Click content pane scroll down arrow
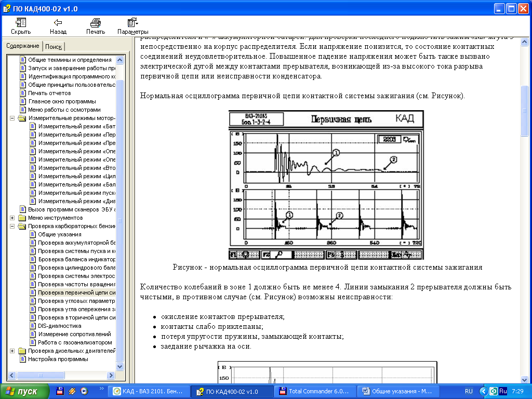 (x=524, y=379)
